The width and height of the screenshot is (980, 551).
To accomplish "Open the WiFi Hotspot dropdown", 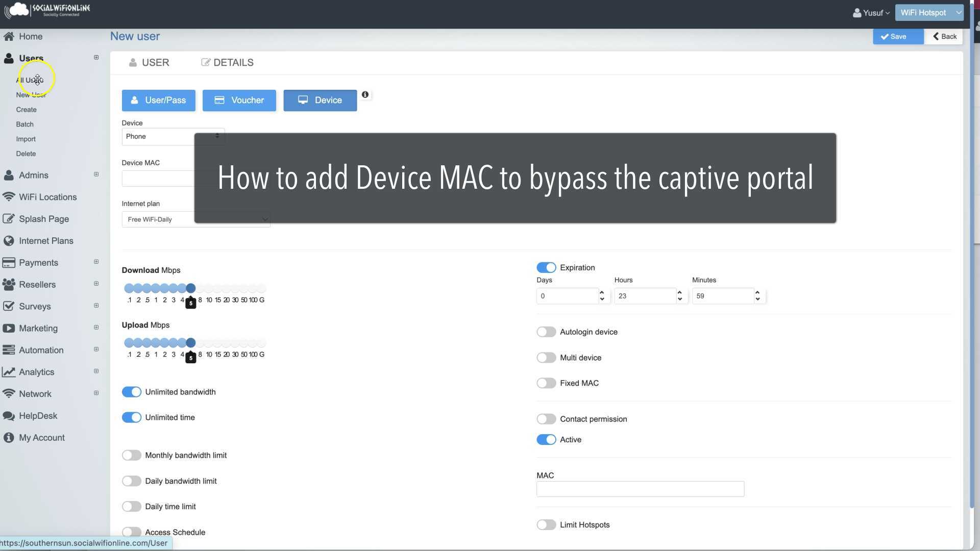I will [929, 13].
